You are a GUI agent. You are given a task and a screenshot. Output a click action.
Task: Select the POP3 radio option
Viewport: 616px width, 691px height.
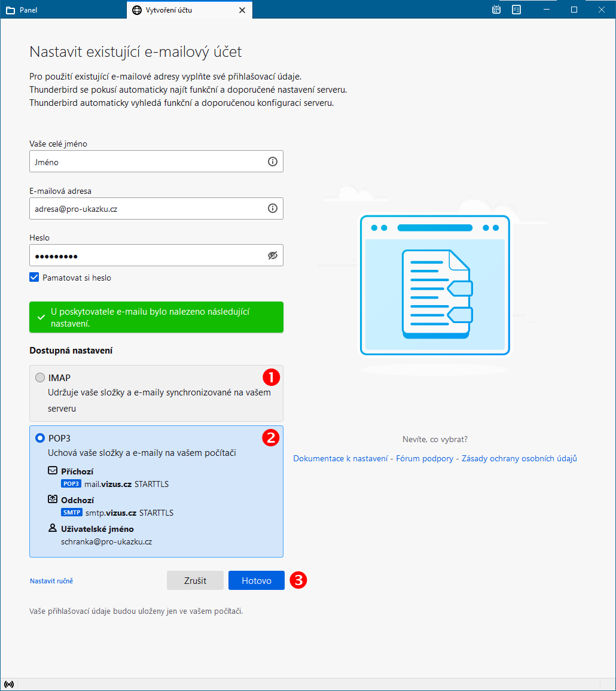40,438
